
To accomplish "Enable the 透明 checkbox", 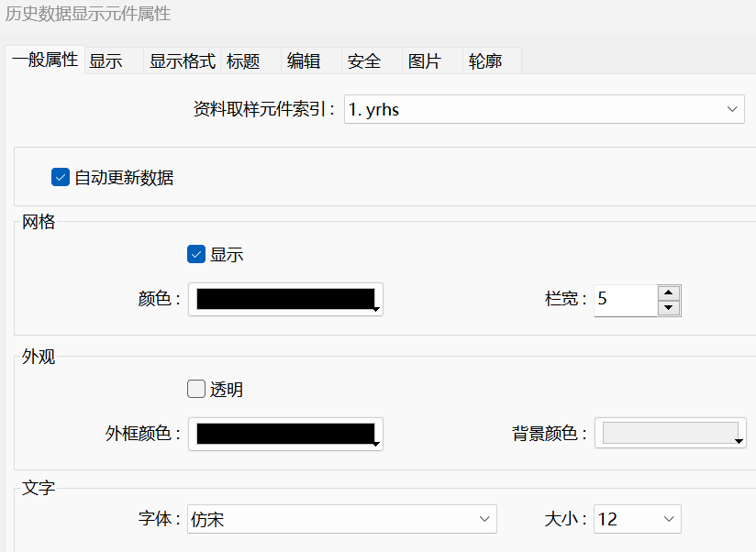I will tap(195, 390).
